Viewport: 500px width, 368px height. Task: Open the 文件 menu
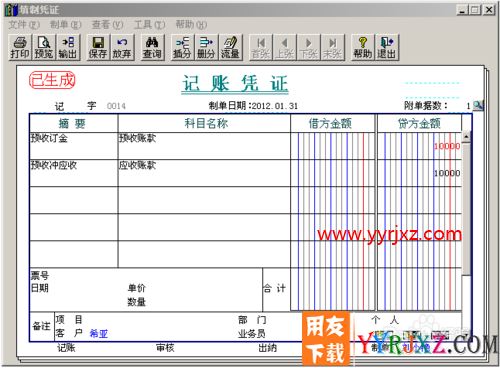24,24
